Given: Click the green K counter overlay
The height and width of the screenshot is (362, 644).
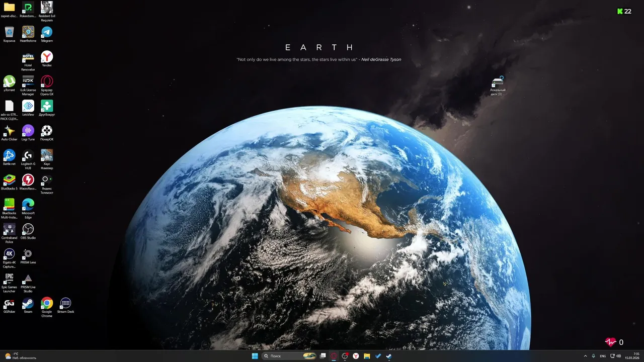Looking at the screenshot, I should [x=624, y=11].
